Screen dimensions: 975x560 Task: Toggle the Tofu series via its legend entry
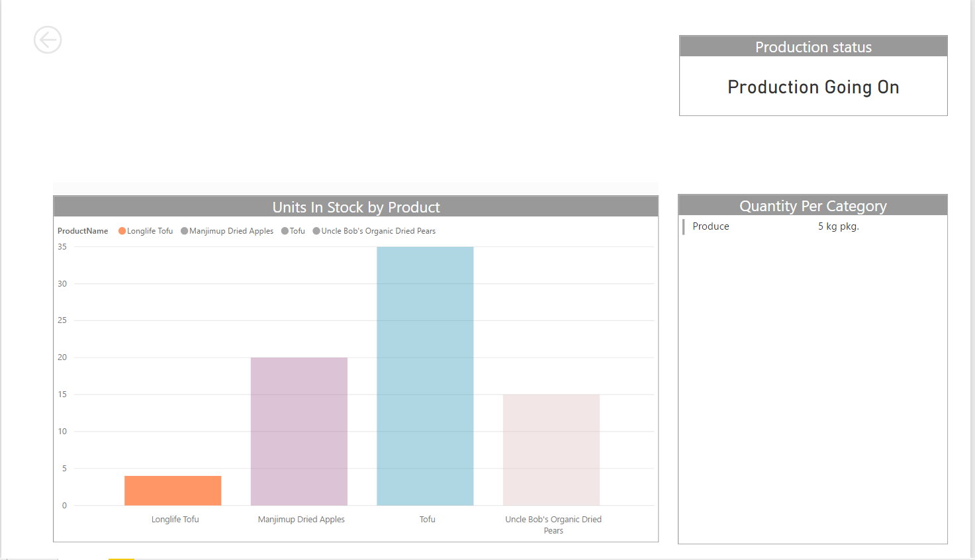297,230
